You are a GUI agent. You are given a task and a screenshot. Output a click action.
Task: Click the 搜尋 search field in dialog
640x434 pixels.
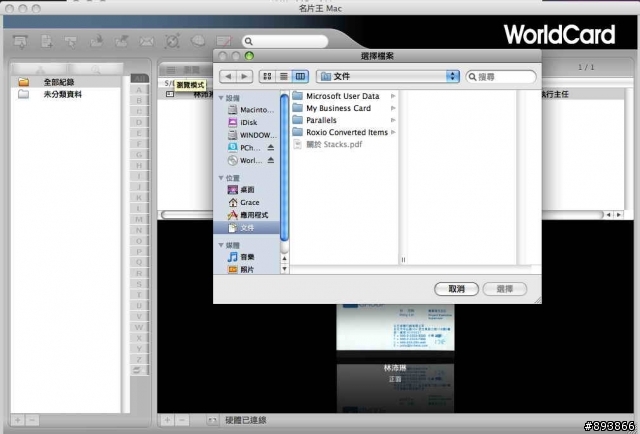tap(501, 77)
